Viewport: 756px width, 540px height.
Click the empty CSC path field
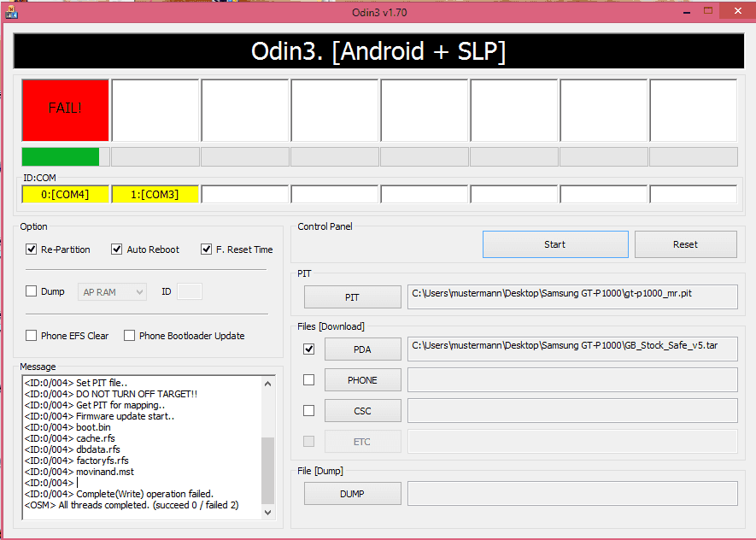click(x=572, y=411)
